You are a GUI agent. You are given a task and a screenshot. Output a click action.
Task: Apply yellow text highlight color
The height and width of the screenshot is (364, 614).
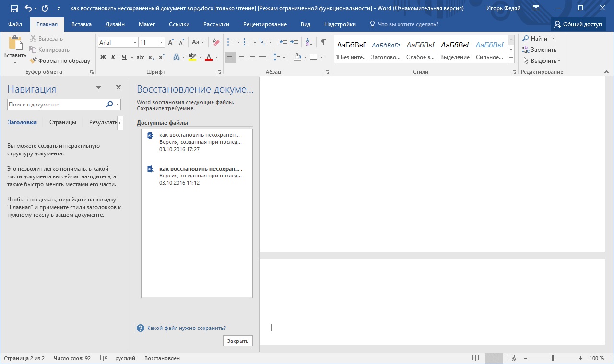[x=192, y=57]
